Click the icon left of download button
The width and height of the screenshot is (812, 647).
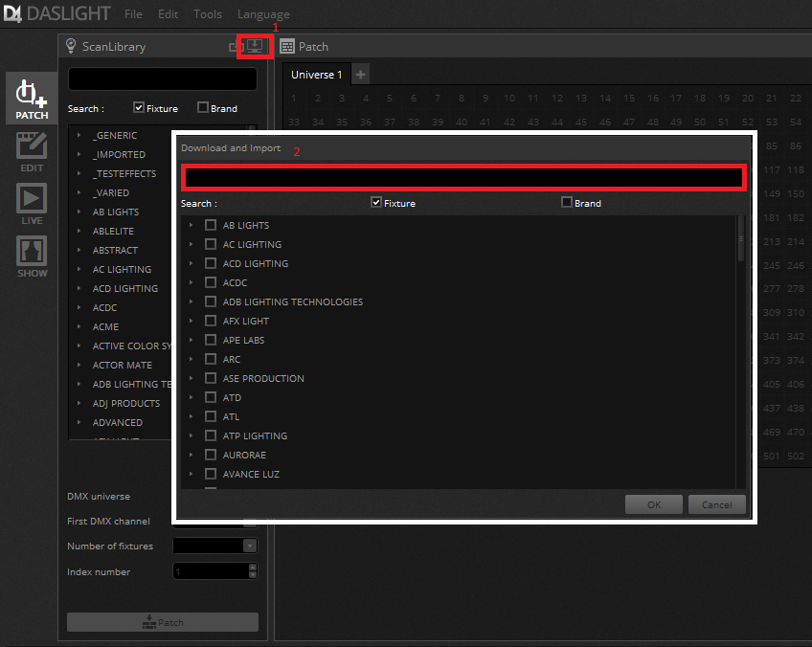[x=234, y=47]
